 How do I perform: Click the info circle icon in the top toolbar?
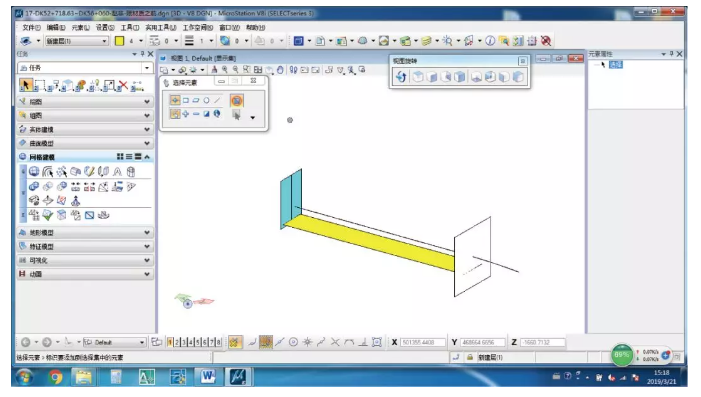click(490, 41)
